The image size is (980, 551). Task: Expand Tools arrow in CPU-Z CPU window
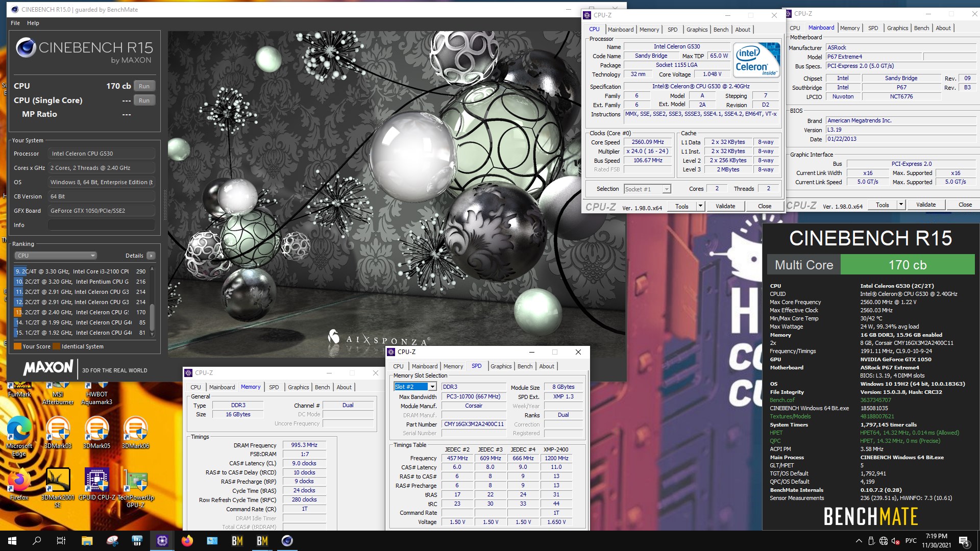700,206
